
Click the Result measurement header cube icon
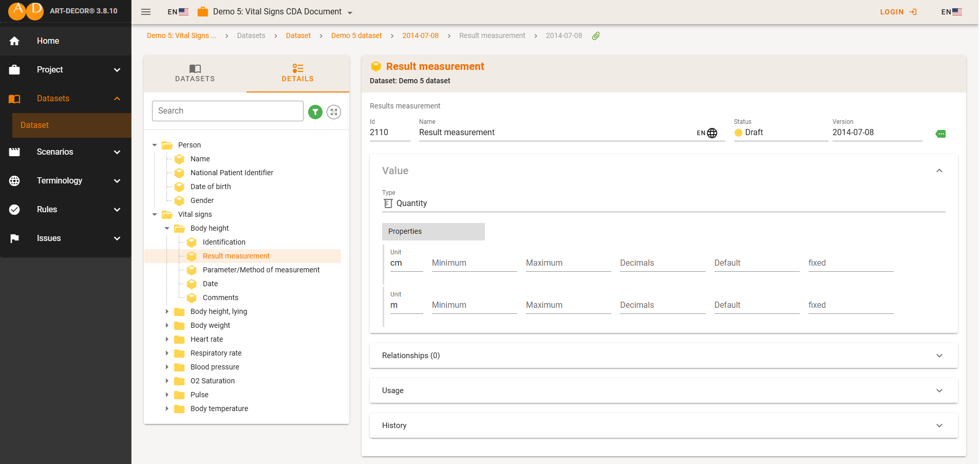pos(376,66)
